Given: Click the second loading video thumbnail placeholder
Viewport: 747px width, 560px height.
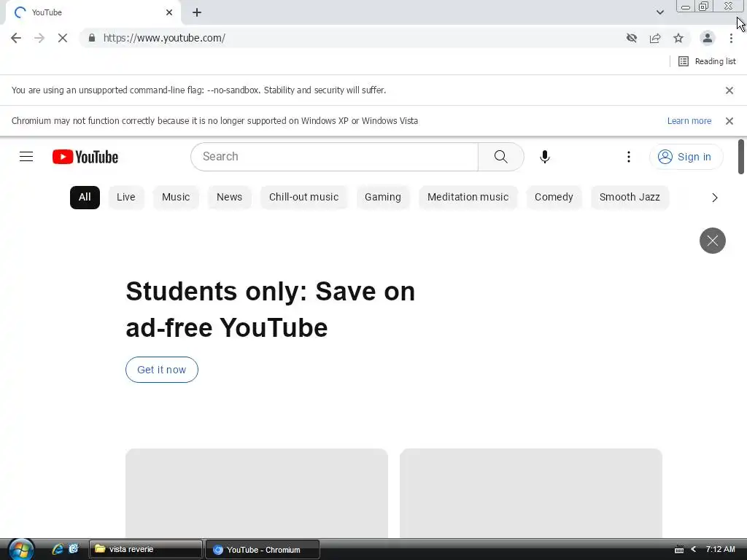Looking at the screenshot, I should [x=531, y=493].
